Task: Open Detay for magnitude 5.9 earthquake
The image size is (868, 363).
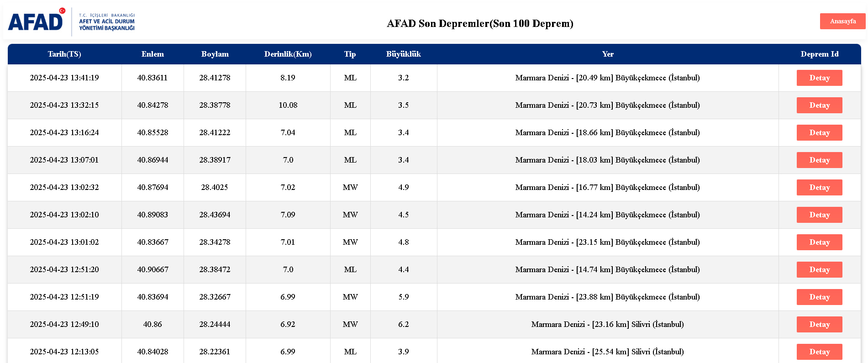Action: click(x=819, y=297)
